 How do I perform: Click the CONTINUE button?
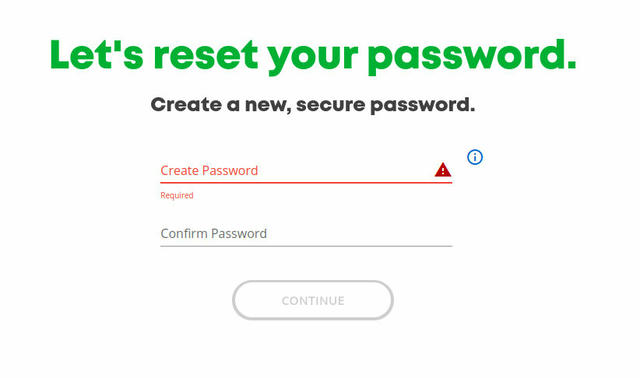pos(313,300)
